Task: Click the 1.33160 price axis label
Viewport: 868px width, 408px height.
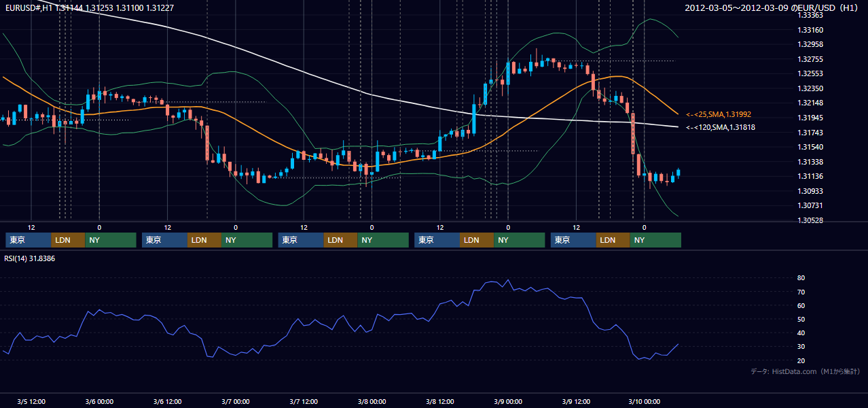Action: 810,30
